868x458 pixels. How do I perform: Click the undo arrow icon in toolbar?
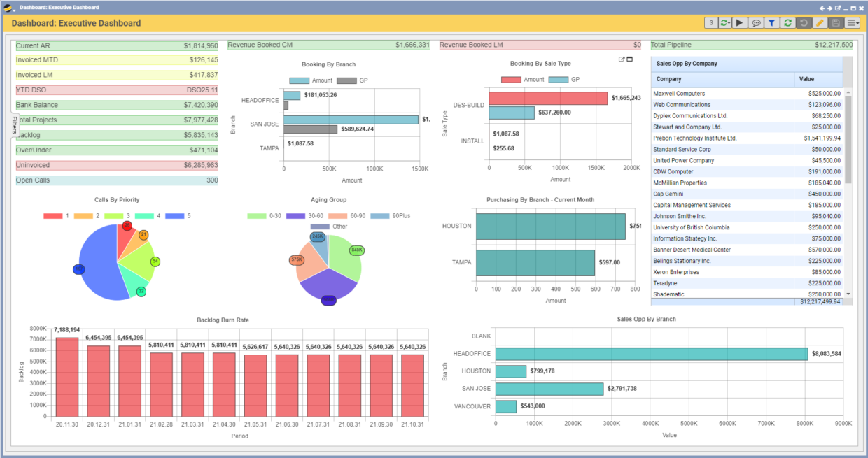click(804, 23)
